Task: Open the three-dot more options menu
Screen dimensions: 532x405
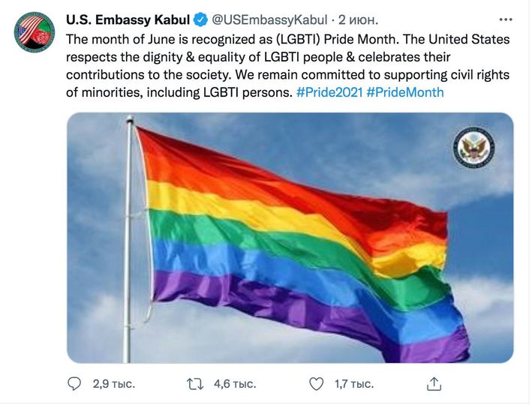Action: click(505, 19)
